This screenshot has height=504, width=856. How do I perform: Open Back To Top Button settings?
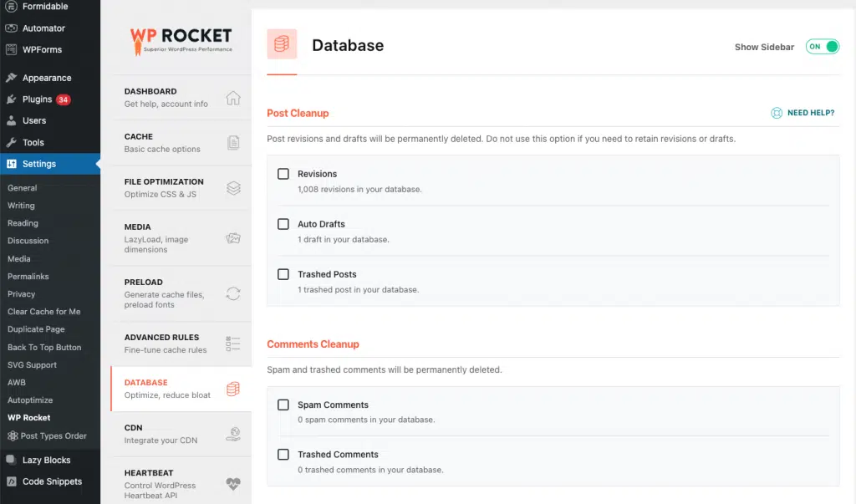tap(44, 348)
